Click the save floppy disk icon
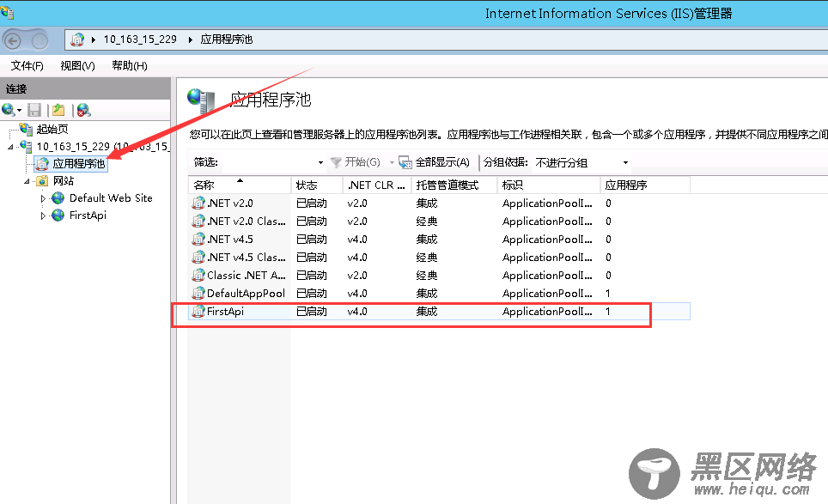The image size is (828, 504). click(x=34, y=110)
